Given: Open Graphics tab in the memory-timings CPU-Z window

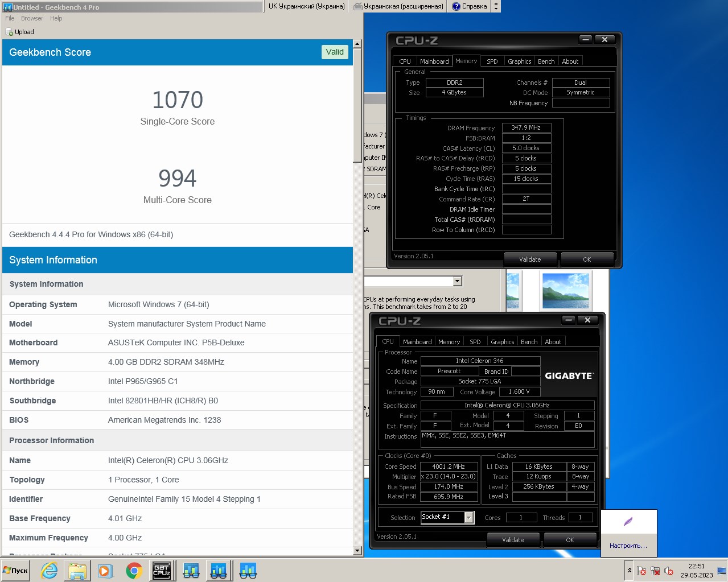Looking at the screenshot, I should tap(519, 61).
